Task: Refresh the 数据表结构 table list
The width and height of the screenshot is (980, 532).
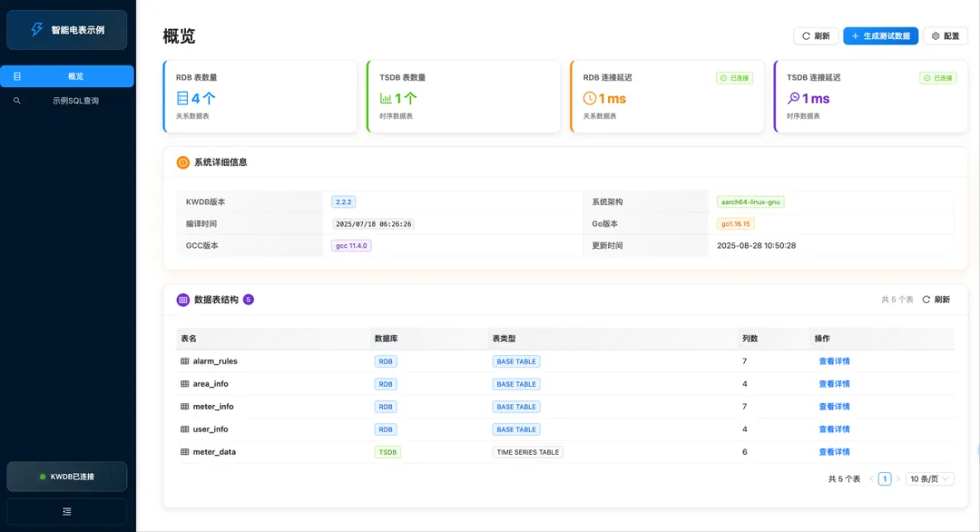Action: [x=936, y=300]
